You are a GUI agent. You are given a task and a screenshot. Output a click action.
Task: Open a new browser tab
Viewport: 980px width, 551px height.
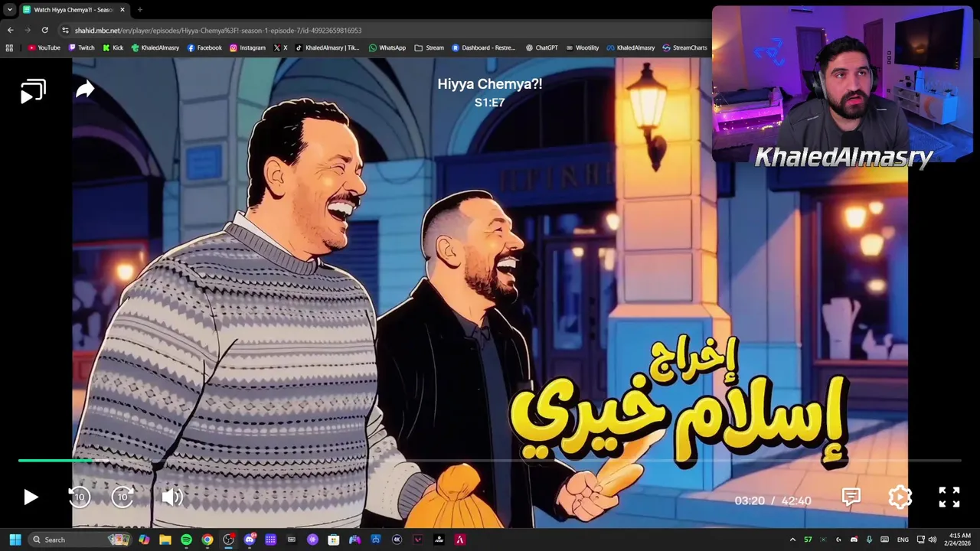click(x=139, y=10)
